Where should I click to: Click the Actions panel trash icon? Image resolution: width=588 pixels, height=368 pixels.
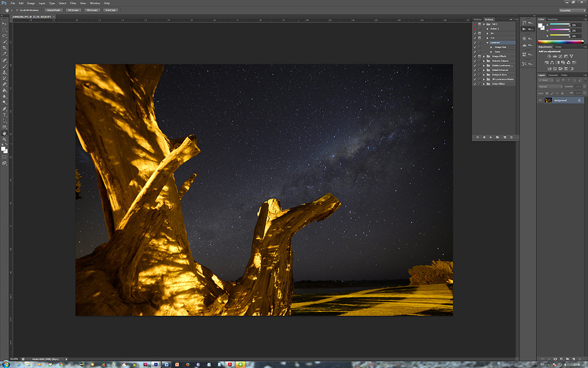pos(511,137)
